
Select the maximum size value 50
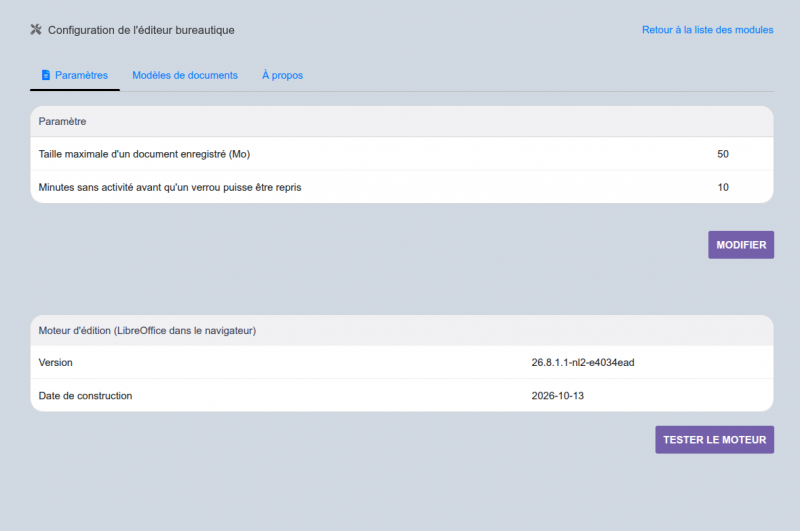[x=723, y=154]
